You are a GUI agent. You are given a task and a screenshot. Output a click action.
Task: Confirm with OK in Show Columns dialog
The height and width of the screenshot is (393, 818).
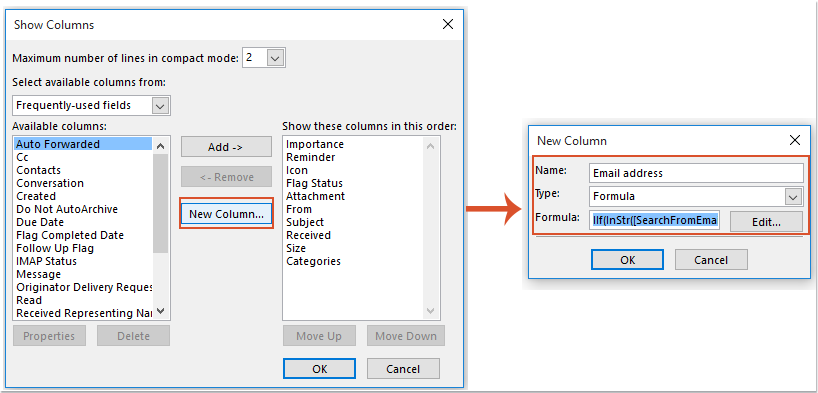pyautogui.click(x=319, y=368)
